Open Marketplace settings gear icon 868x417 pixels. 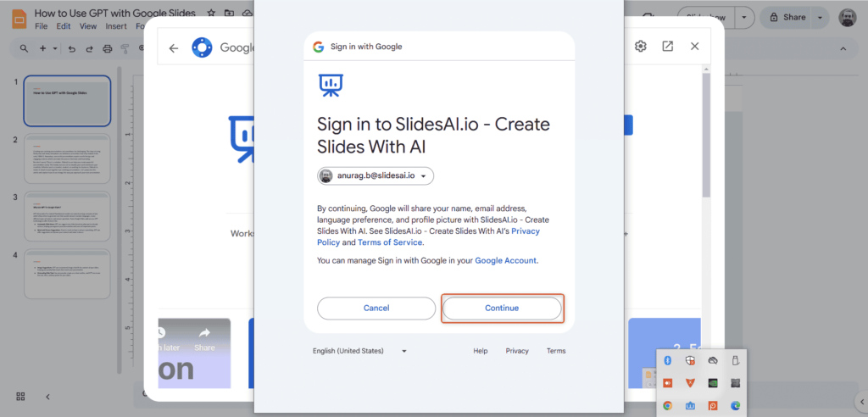[641, 46]
